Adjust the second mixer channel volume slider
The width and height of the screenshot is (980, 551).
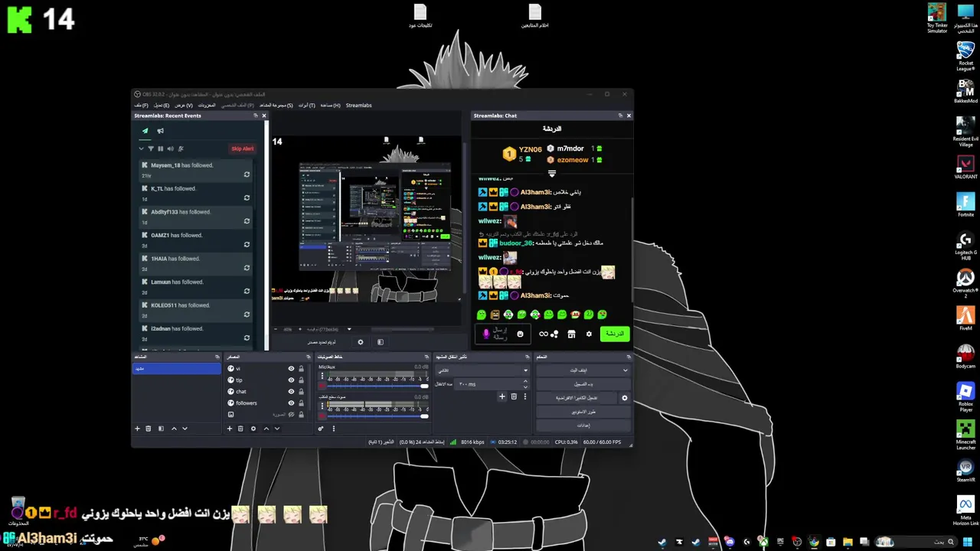point(377,416)
